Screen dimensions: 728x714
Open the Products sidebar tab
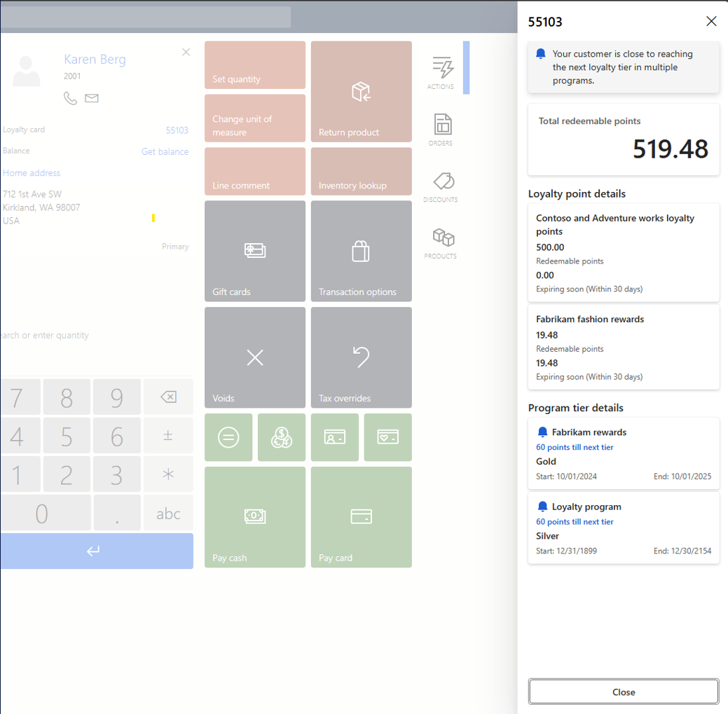point(441,243)
